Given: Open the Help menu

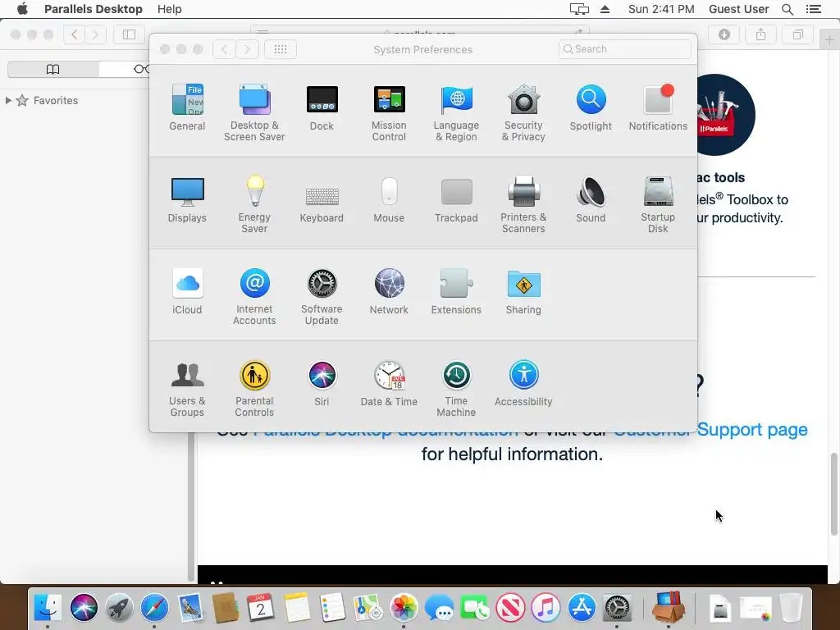Looking at the screenshot, I should [x=169, y=9].
